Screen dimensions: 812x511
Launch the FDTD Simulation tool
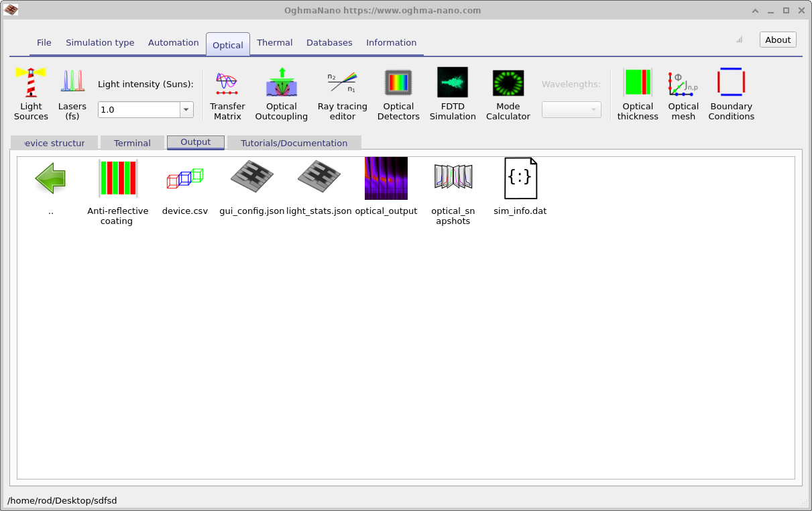(453, 94)
